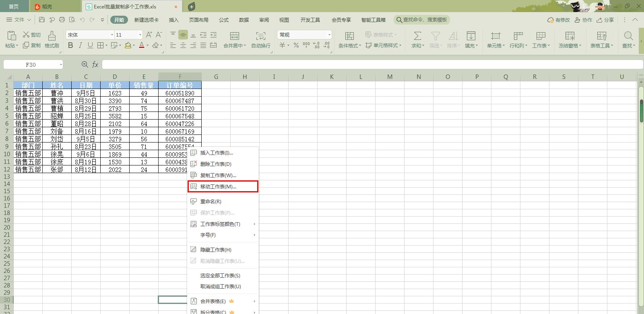Click the Decrease Indent icon
This screenshot has height=314, width=644.
[x=203, y=35]
